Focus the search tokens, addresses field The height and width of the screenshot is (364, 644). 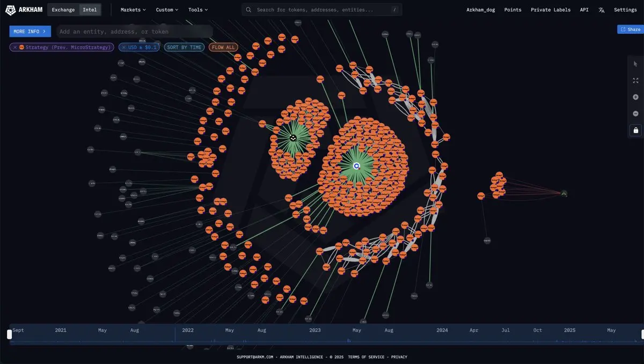[322, 10]
